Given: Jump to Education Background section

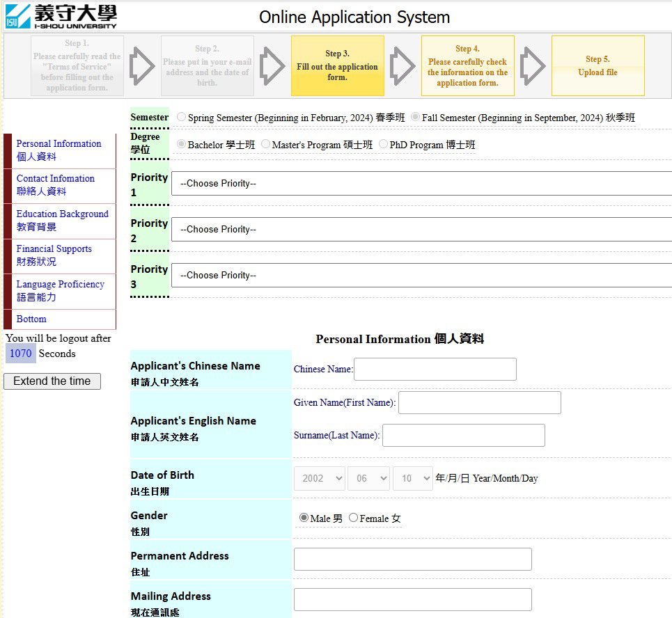Looking at the screenshot, I should (62, 220).
